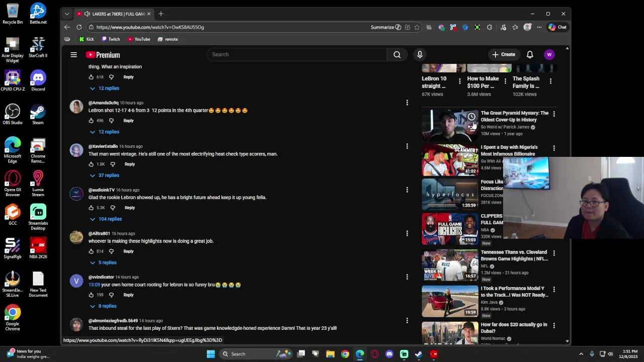The height and width of the screenshot is (362, 644).
Task: Reply to the Amanda3u9q comment
Action: [128, 121]
